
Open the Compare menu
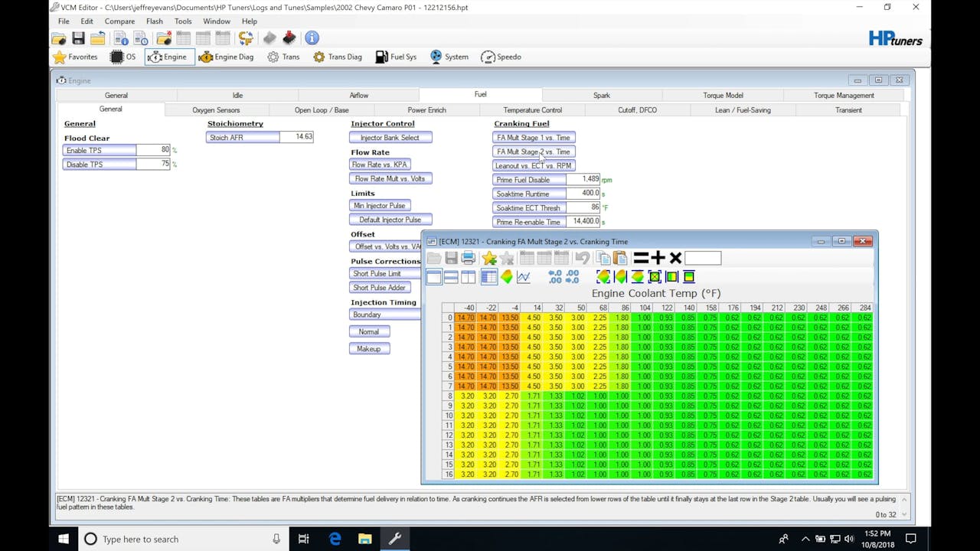pos(119,21)
